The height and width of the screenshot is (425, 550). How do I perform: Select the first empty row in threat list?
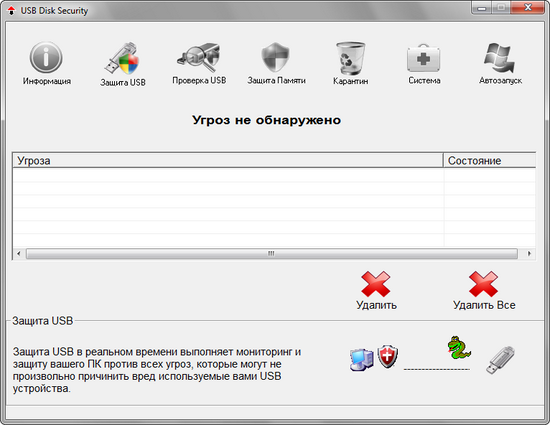(274, 175)
